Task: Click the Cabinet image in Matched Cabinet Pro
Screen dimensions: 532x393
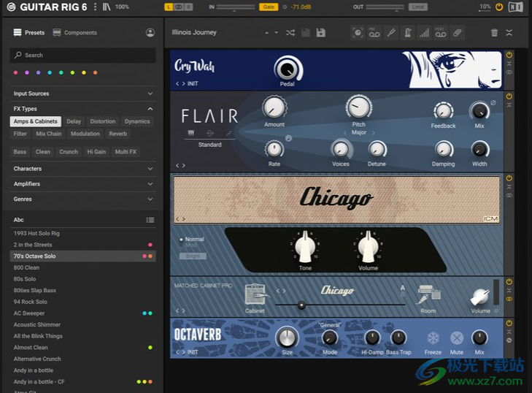Action: pyautogui.click(x=255, y=294)
